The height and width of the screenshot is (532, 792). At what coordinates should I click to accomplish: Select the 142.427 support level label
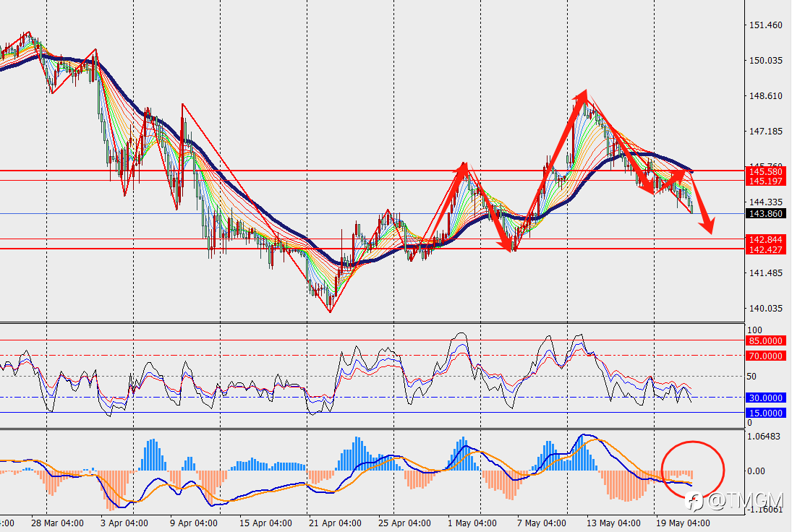(765, 250)
